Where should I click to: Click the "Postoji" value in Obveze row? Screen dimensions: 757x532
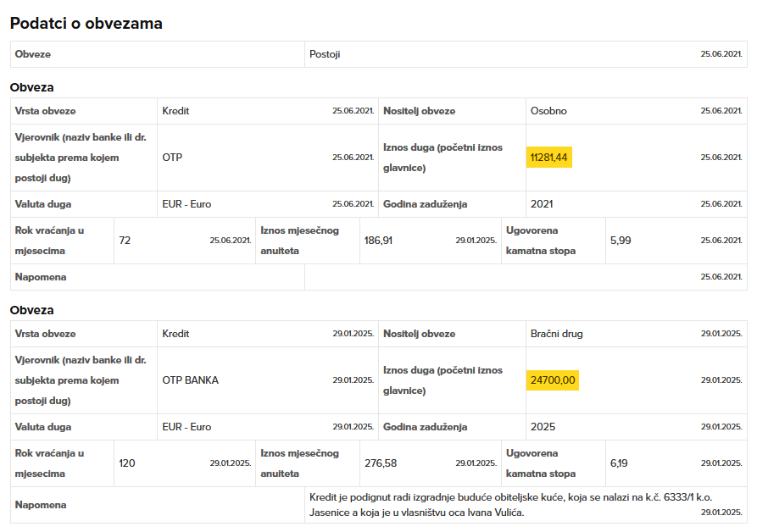(325, 54)
